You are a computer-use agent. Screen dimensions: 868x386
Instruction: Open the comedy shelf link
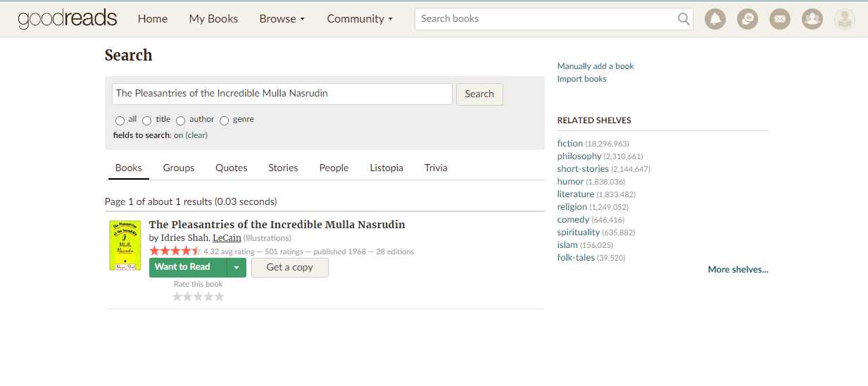tap(573, 220)
